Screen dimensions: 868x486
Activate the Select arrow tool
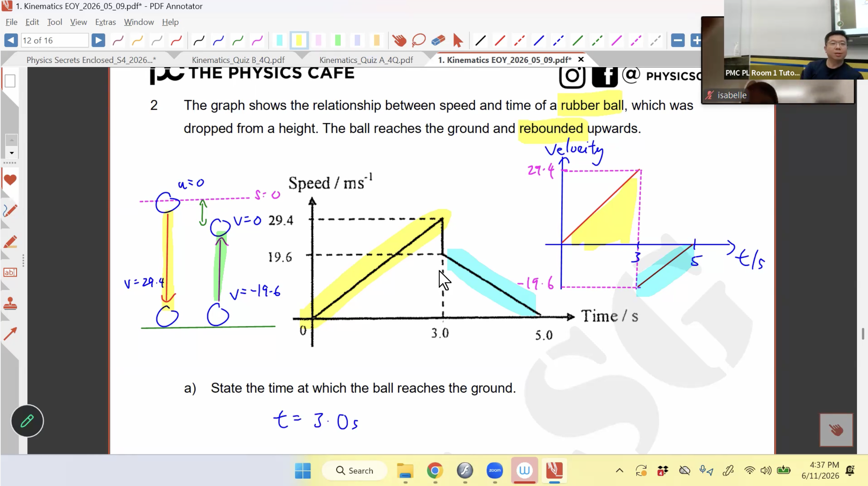point(458,40)
